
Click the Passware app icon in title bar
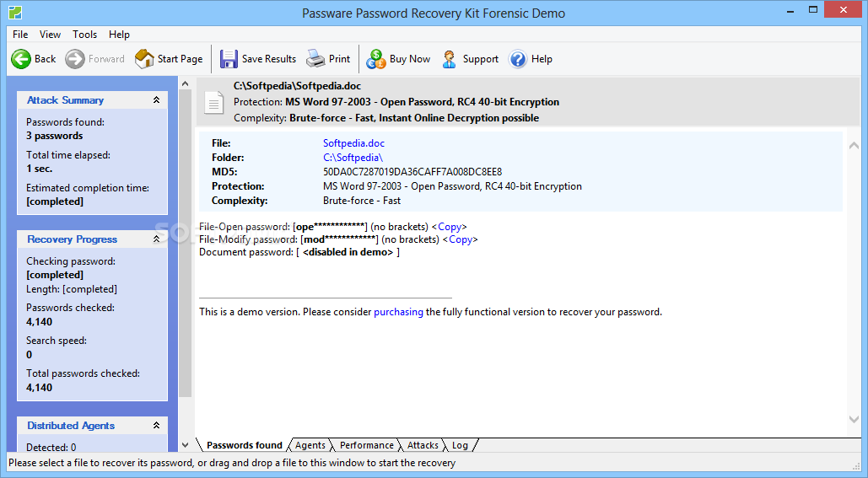coord(15,12)
